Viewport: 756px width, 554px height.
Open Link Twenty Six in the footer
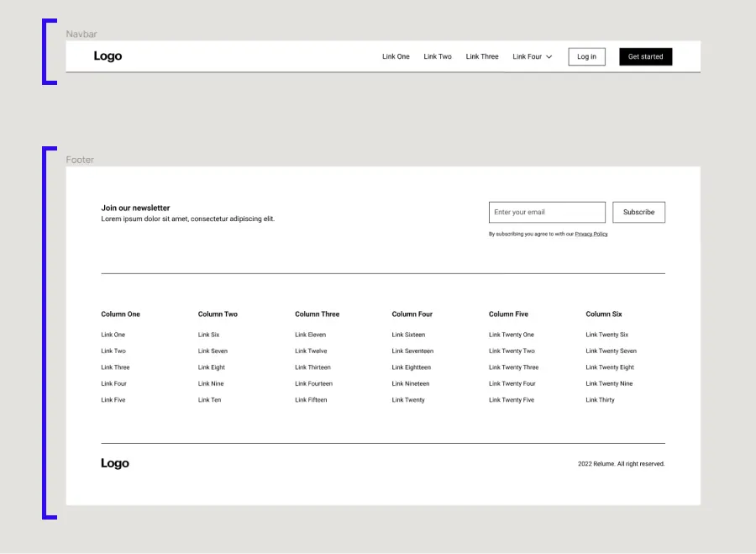click(607, 335)
